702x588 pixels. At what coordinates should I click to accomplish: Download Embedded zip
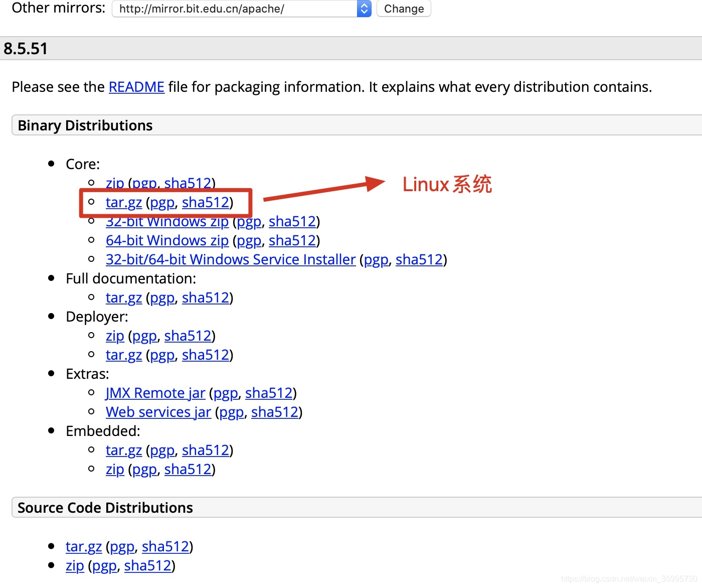pos(115,469)
